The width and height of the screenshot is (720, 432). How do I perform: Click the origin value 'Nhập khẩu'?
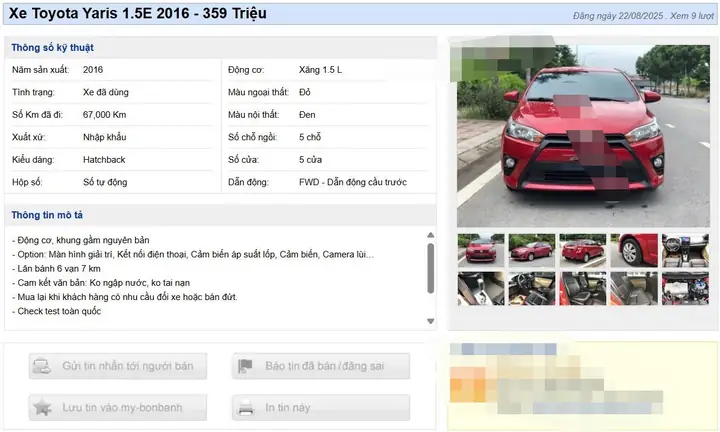(x=104, y=137)
